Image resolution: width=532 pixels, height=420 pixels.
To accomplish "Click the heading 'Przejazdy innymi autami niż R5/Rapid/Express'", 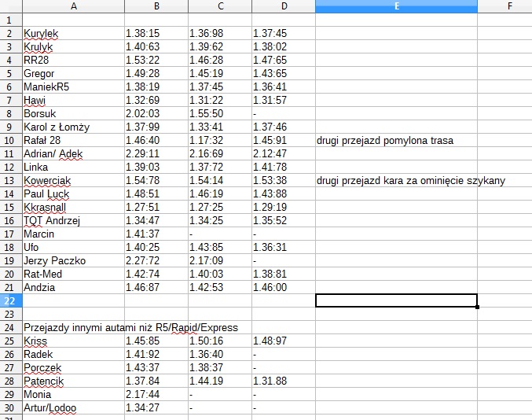I will 130,328.
